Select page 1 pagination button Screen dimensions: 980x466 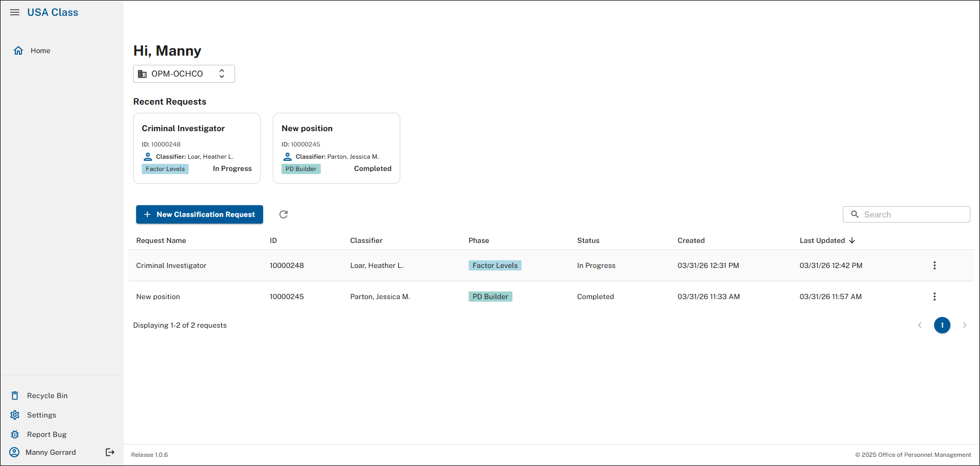(942, 325)
